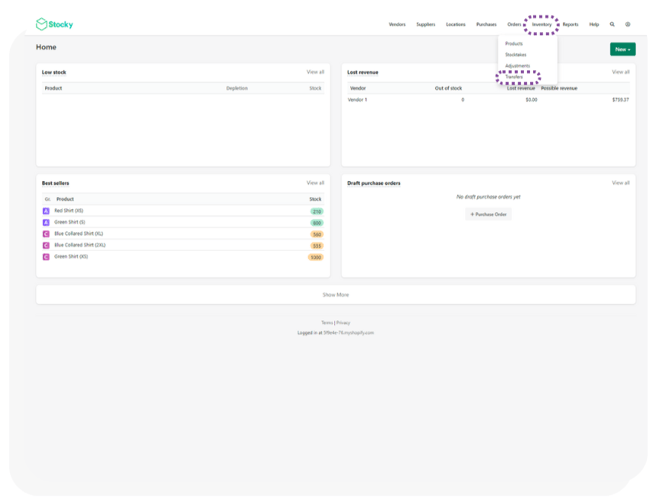The image size is (670, 502).
Task: Open search with the magnifier icon
Action: (613, 24)
